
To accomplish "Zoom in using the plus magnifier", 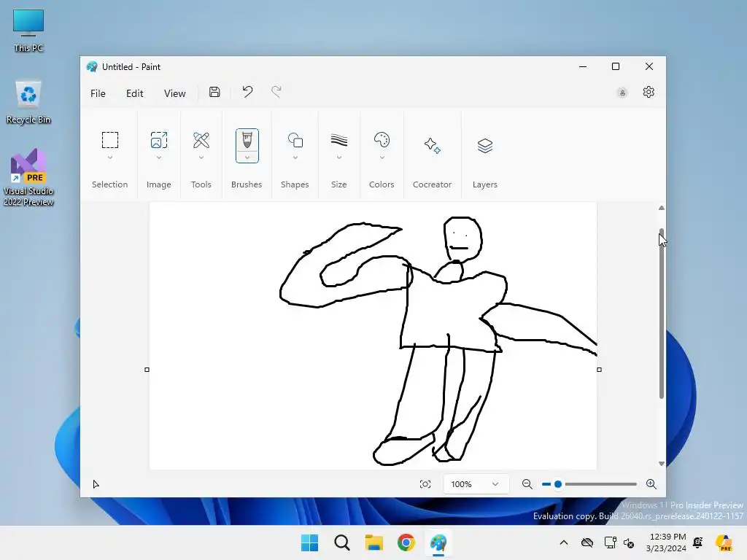I will tap(651, 484).
